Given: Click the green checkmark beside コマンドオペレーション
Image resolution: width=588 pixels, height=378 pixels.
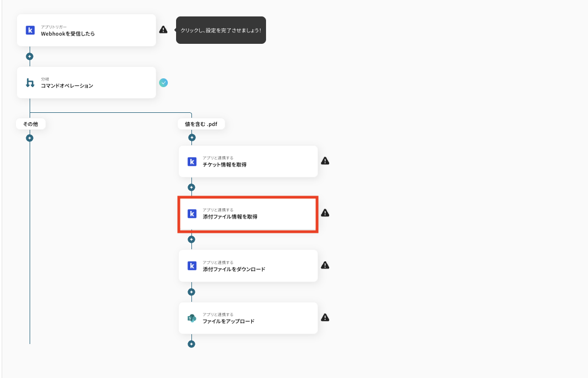Looking at the screenshot, I should point(163,83).
